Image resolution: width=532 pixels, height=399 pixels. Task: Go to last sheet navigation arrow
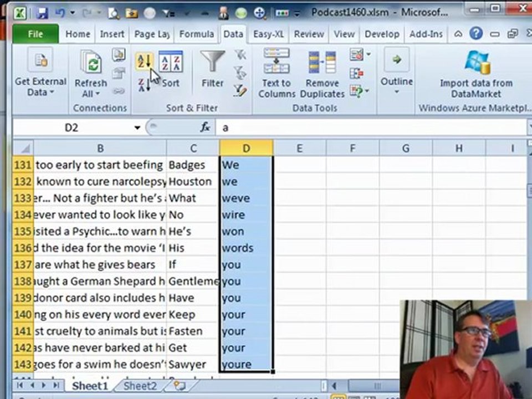tap(57, 386)
